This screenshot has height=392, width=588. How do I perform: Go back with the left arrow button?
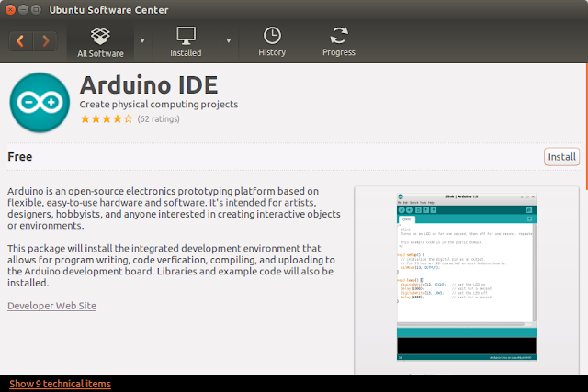coord(21,40)
